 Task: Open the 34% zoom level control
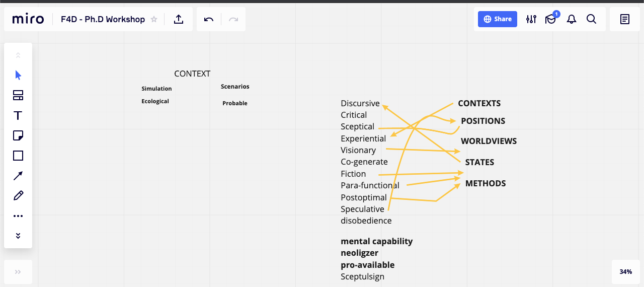626,272
